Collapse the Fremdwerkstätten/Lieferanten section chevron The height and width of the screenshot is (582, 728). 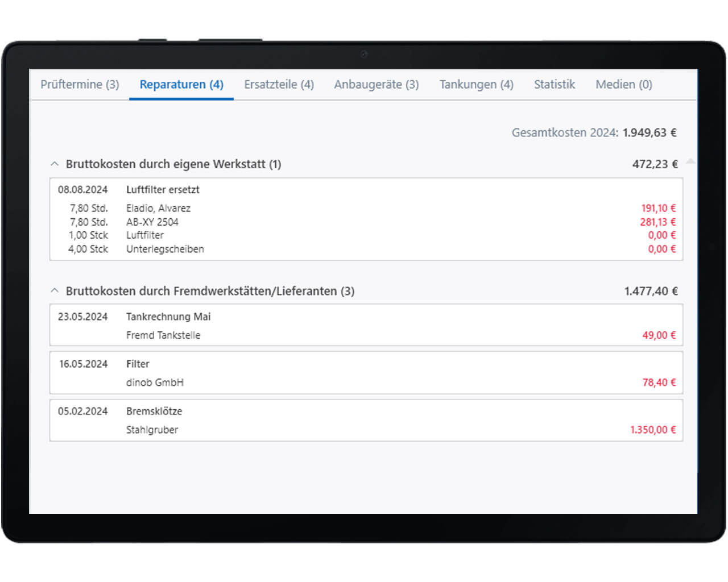pos(55,291)
